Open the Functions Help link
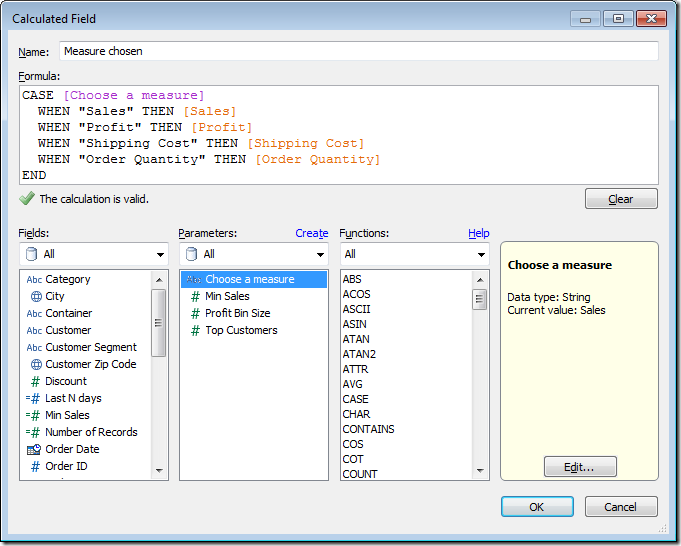The width and height of the screenshot is (681, 546). click(x=478, y=233)
